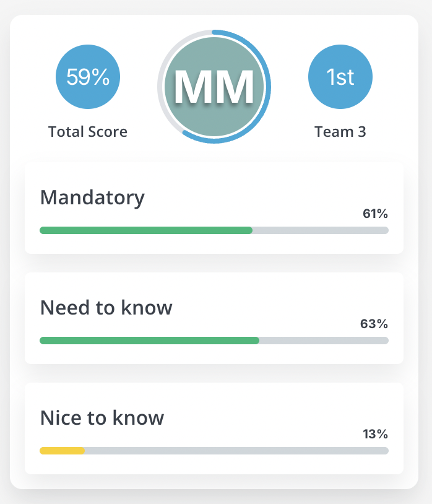Open the Nice to know card
This screenshot has width=432, height=504.
click(214, 428)
